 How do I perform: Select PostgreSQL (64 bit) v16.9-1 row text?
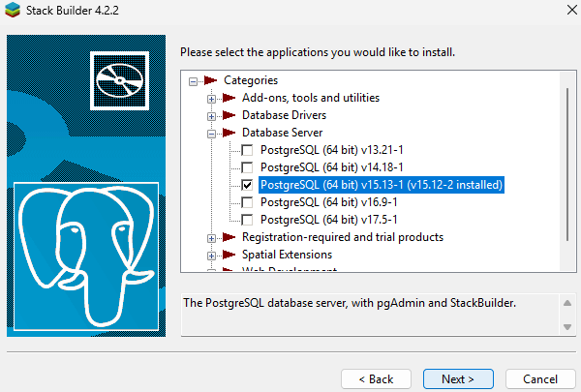click(x=328, y=202)
